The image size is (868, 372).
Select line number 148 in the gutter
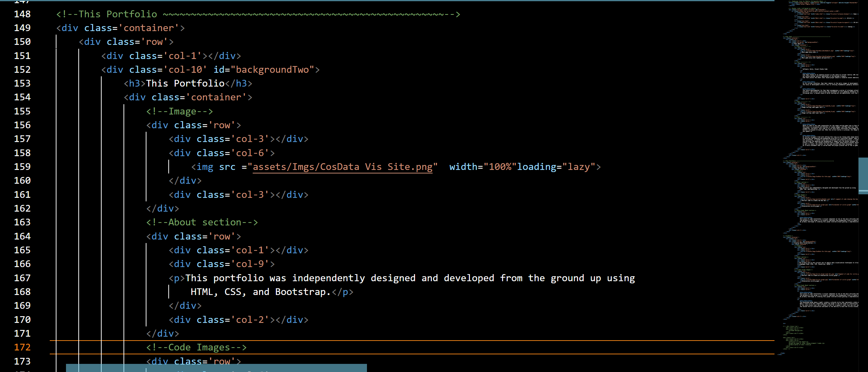click(22, 14)
